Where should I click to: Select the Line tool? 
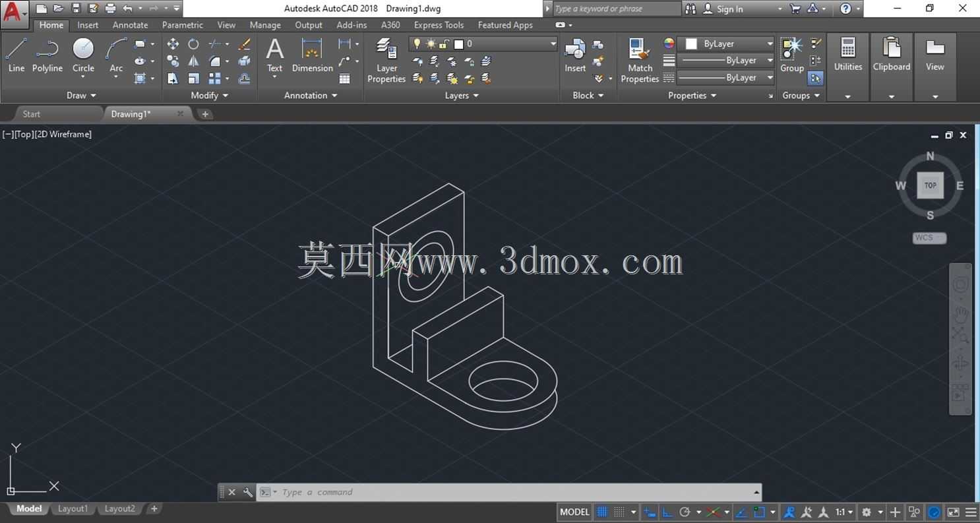16,55
